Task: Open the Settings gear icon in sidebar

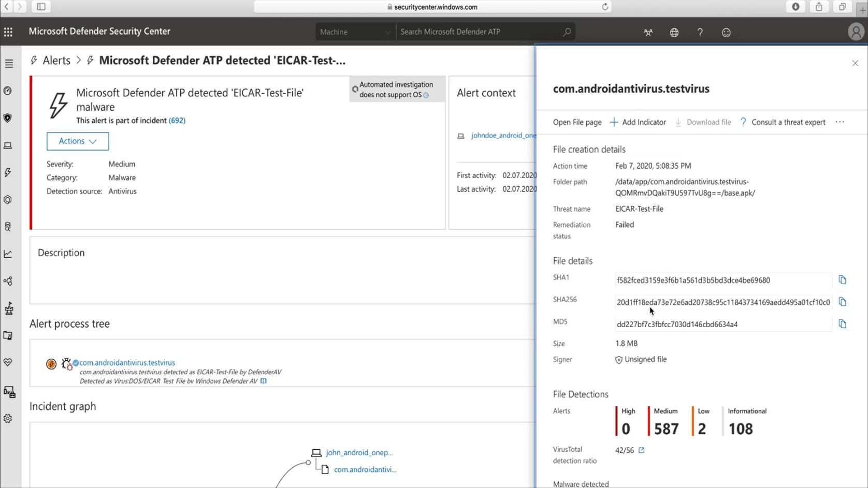Action: tap(8, 419)
